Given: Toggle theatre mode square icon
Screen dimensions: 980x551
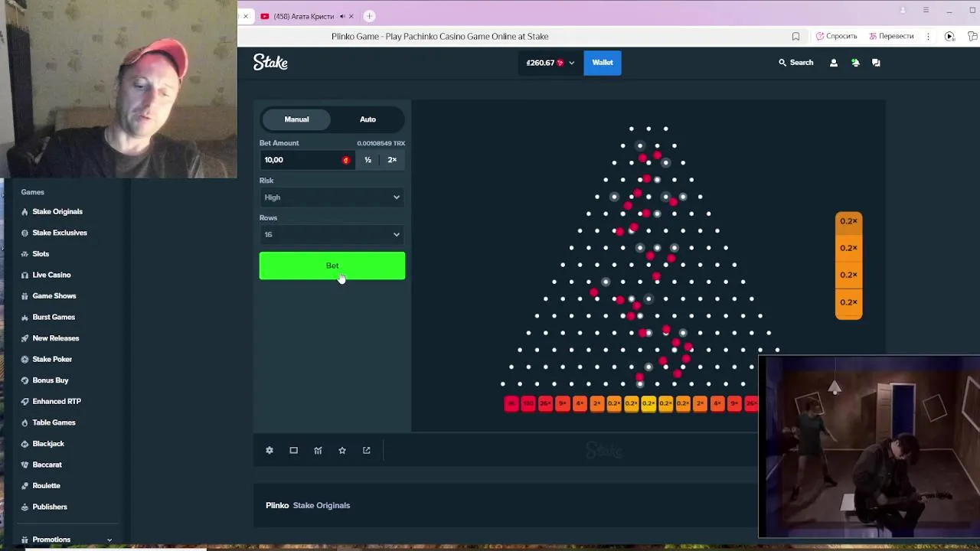Looking at the screenshot, I should click(293, 450).
